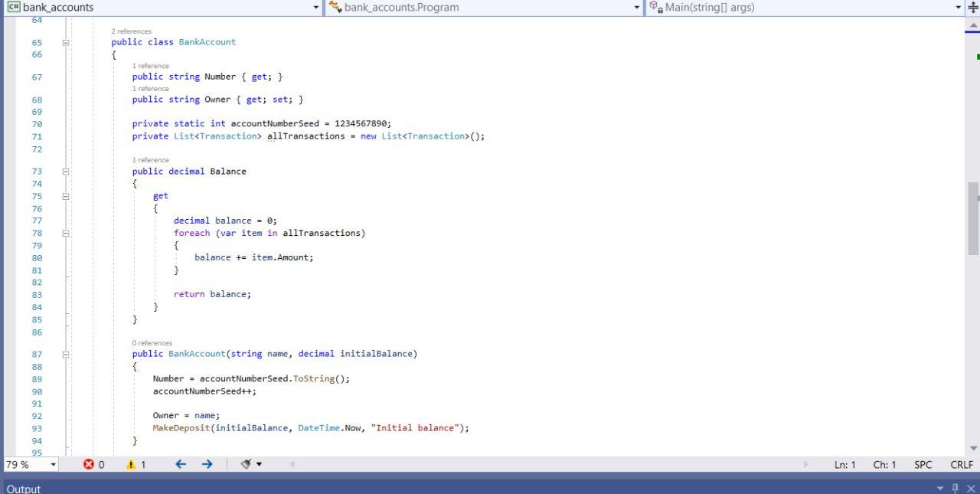This screenshot has width=980, height=494.
Task: Open the bank_accounts project dropdown
Action: pos(315,7)
